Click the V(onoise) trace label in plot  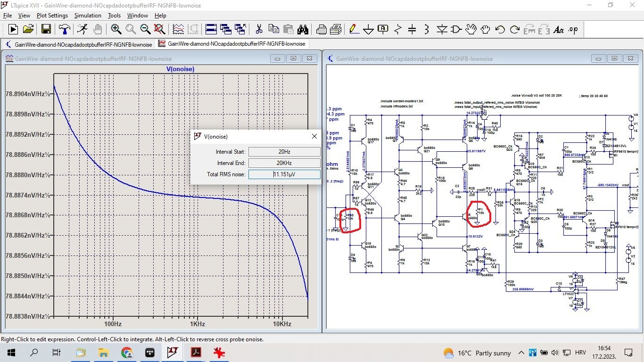point(180,69)
